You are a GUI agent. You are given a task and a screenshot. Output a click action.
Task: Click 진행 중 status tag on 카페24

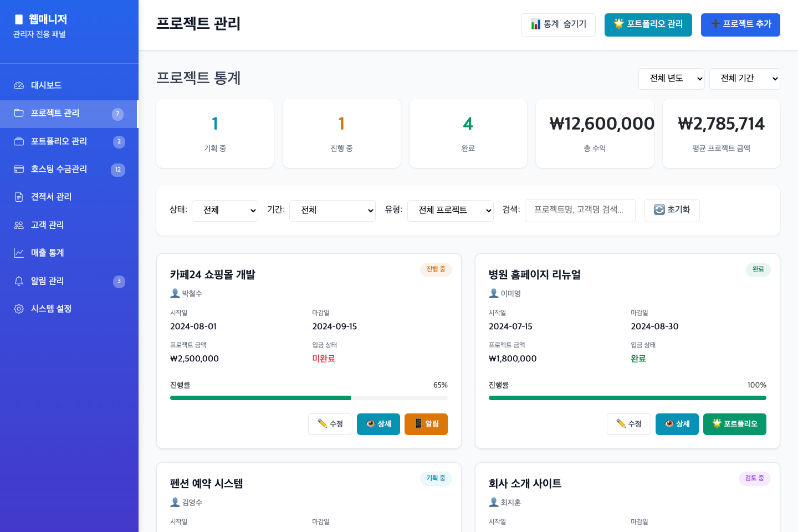pyautogui.click(x=436, y=270)
